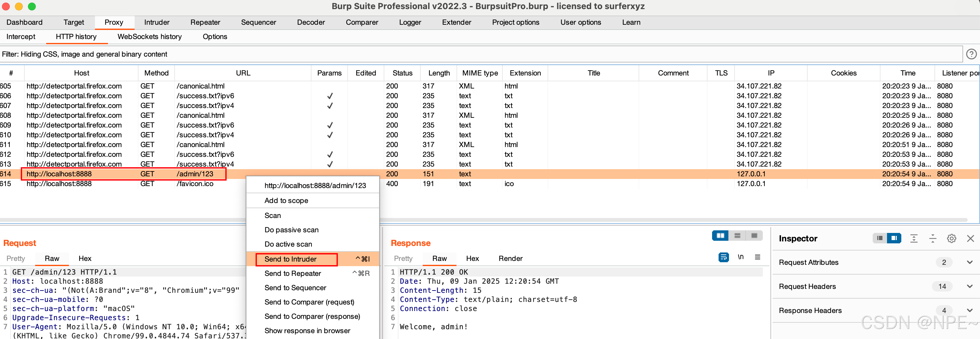The height and width of the screenshot is (339, 980).
Task: Toggle line wrap in Response viewer
Action: [723, 258]
